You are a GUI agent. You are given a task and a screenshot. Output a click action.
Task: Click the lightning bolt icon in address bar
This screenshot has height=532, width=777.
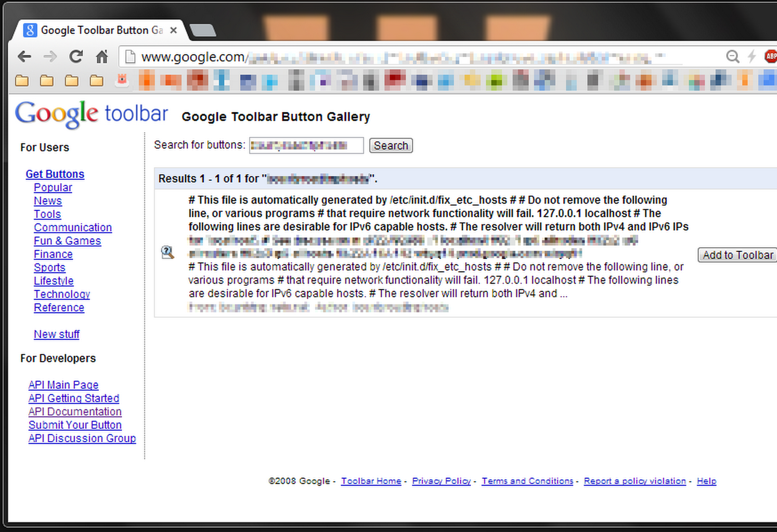[x=752, y=57]
